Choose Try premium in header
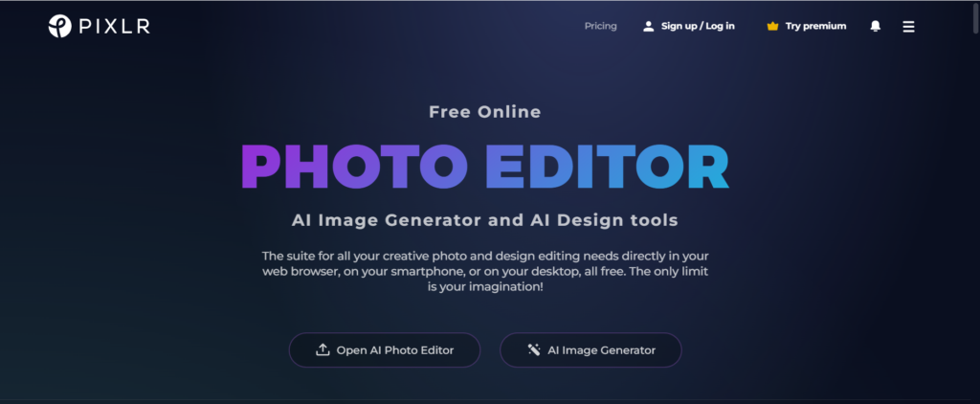 click(815, 26)
